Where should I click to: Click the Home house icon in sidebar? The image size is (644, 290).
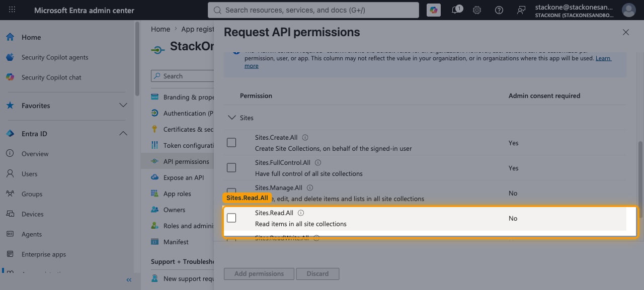(10, 37)
